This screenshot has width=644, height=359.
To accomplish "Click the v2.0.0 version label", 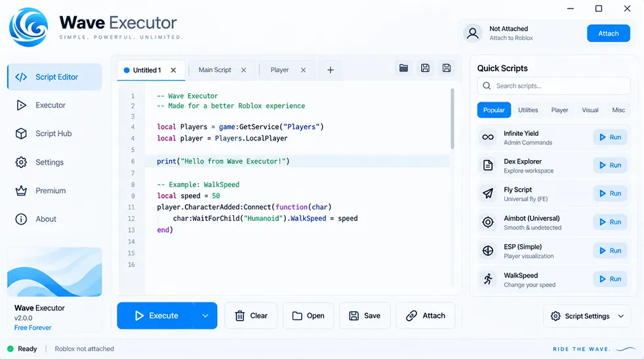I will (x=24, y=318).
